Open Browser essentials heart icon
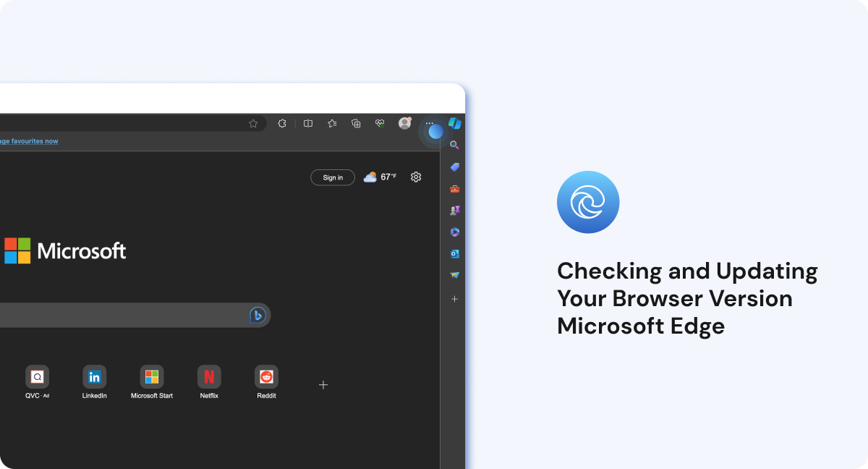 (x=380, y=124)
